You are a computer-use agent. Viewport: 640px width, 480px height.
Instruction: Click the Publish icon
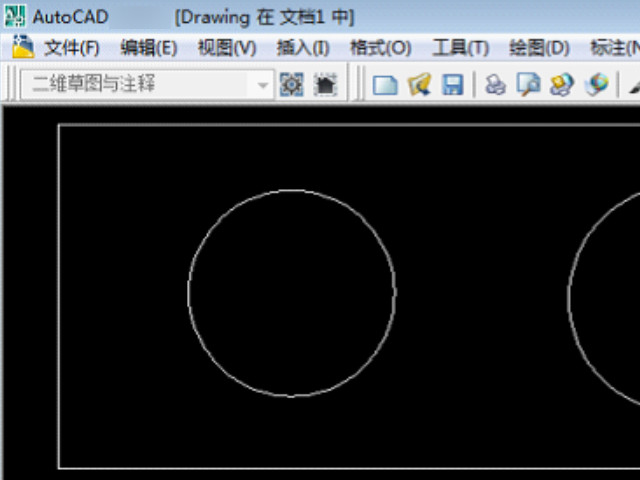pos(562,85)
